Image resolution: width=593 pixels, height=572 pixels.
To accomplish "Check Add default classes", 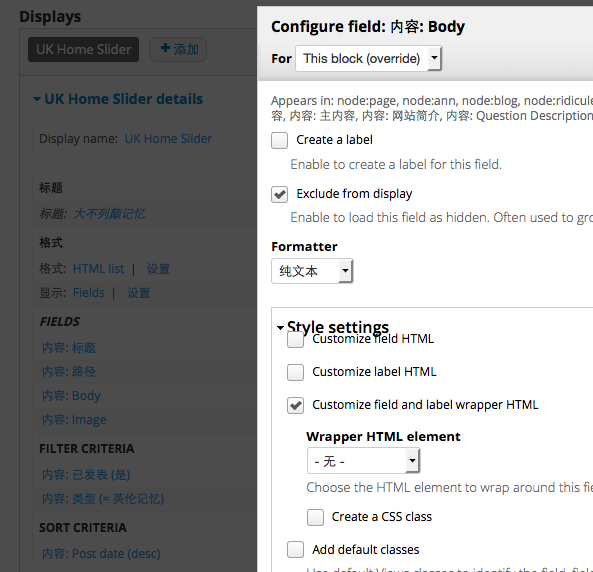I will pyautogui.click(x=295, y=550).
